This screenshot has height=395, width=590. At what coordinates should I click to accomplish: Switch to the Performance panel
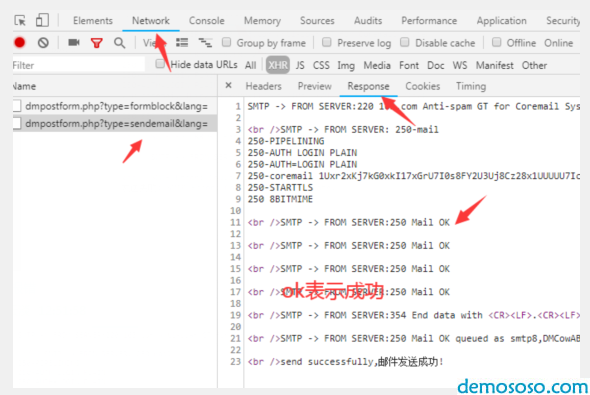click(x=429, y=21)
